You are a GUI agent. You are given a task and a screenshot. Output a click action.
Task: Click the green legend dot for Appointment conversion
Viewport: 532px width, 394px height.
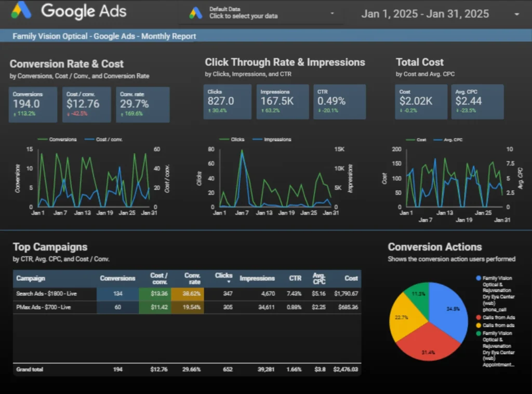pos(478,333)
